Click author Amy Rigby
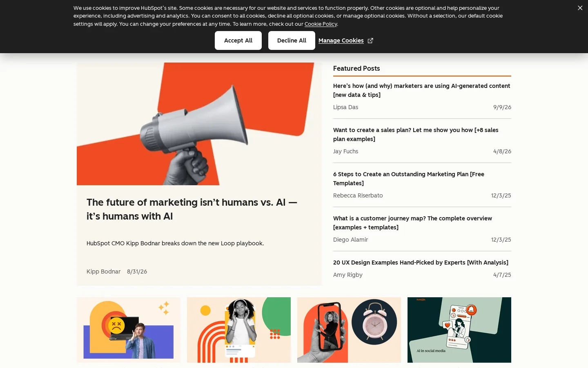This screenshot has height=368, width=588. (348, 275)
